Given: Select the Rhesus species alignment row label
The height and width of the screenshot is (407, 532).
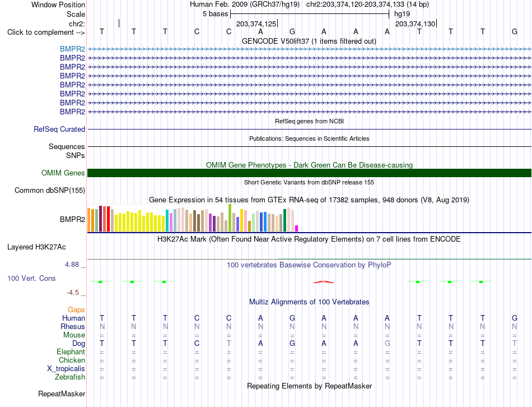Looking at the screenshot, I should tap(73, 326).
